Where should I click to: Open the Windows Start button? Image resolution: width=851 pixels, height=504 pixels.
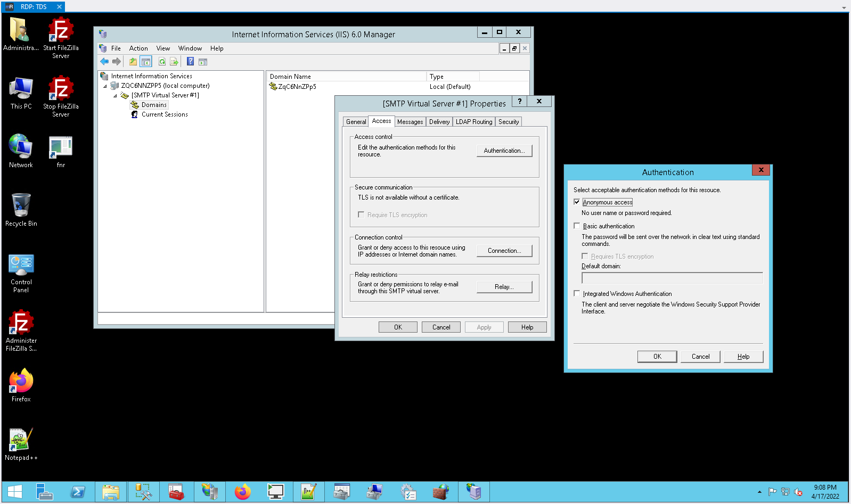(15, 492)
